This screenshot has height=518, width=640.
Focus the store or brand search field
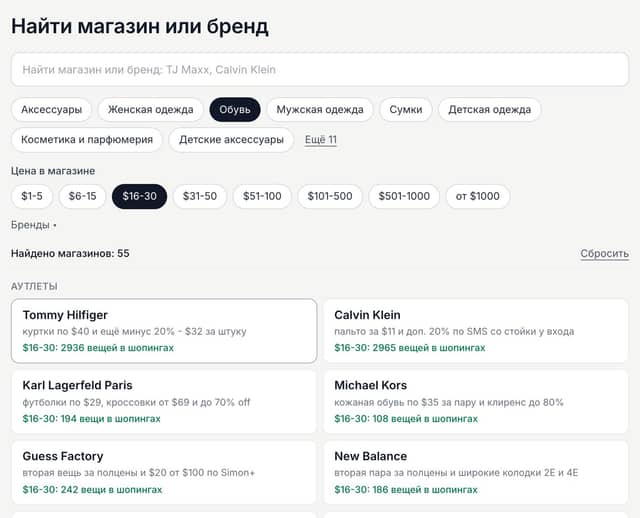coord(320,69)
